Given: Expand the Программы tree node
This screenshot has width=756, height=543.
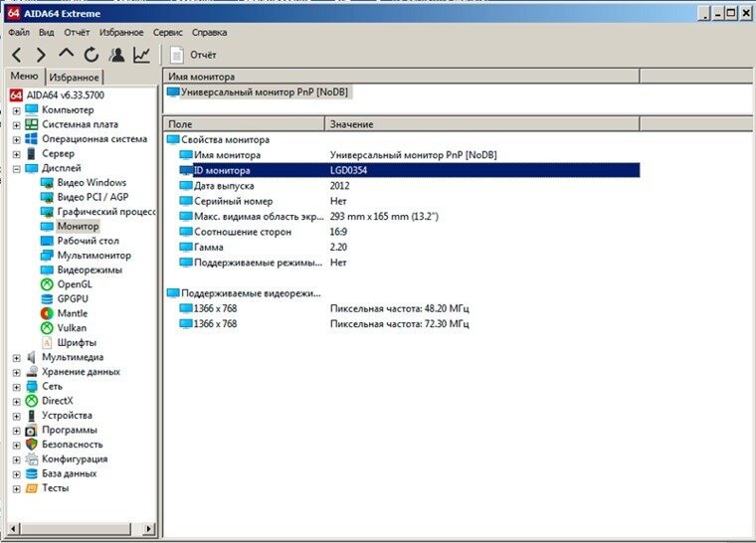Looking at the screenshot, I should (x=16, y=431).
